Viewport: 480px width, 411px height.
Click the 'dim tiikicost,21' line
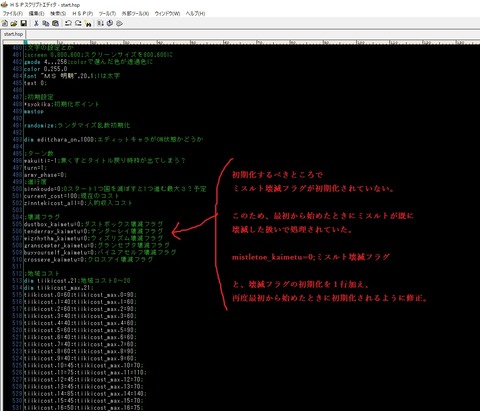pos(77,281)
